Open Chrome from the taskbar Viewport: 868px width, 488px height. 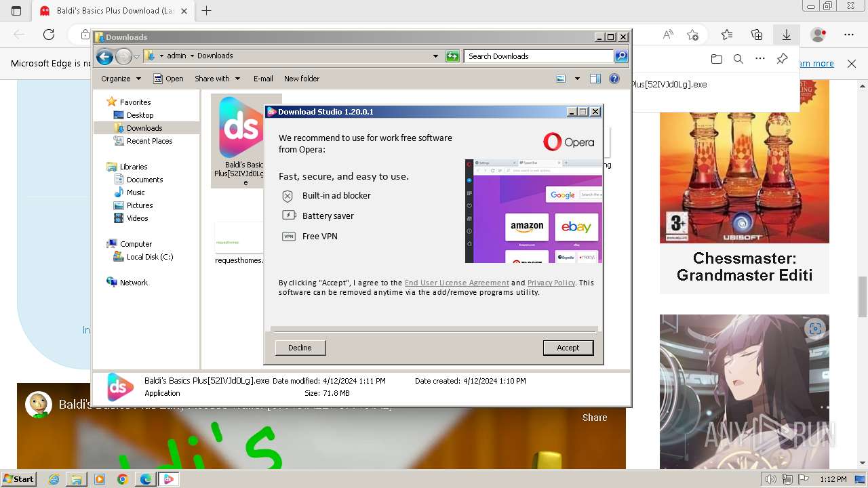(122, 479)
